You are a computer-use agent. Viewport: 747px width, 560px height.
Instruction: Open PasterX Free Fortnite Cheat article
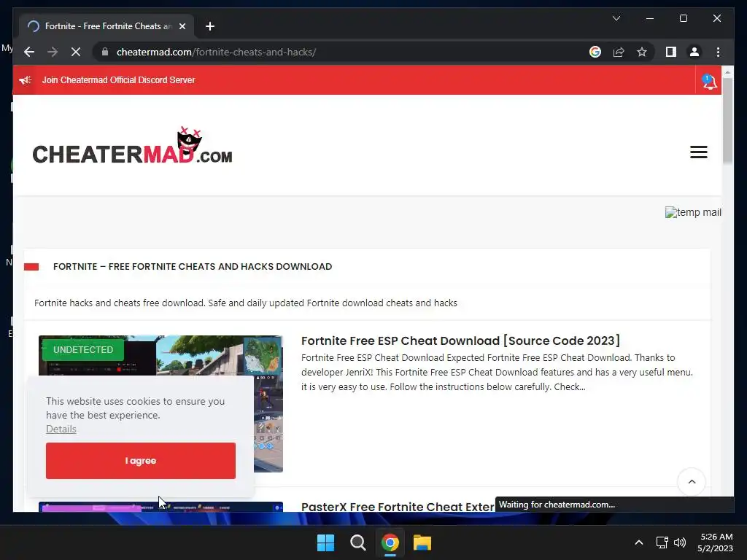398,506
